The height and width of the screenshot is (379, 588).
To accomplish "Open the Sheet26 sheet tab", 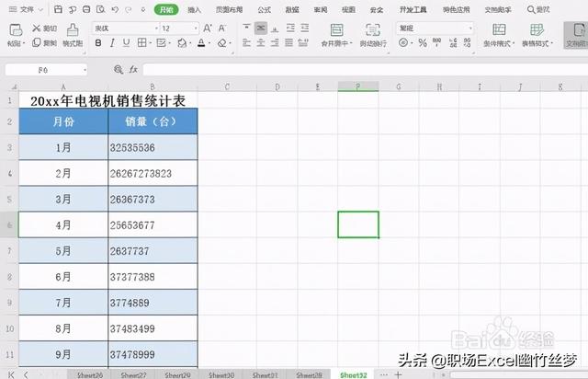I will coord(90,374).
